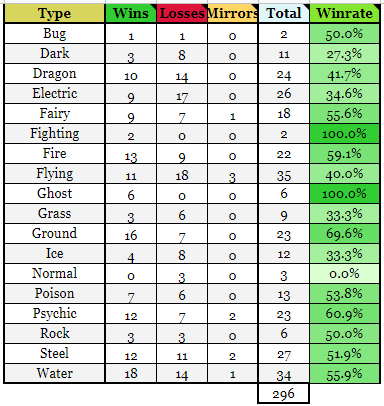Select the Winrate header cell
Screen dimensions: 384x406
coord(345,13)
